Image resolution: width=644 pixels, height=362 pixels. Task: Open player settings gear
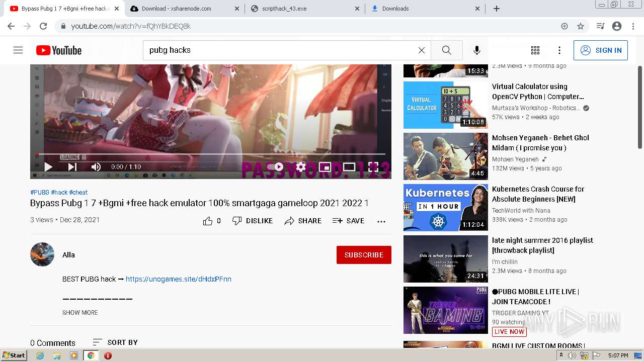coord(301,167)
